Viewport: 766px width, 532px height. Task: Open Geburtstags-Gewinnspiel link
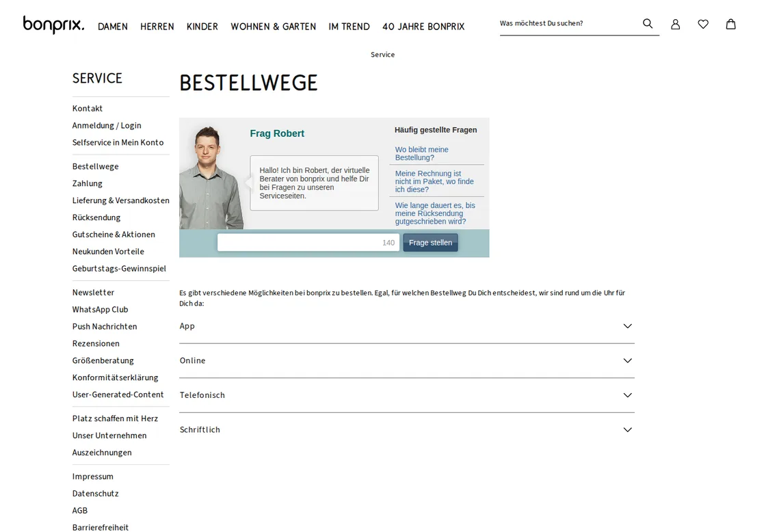[119, 269]
